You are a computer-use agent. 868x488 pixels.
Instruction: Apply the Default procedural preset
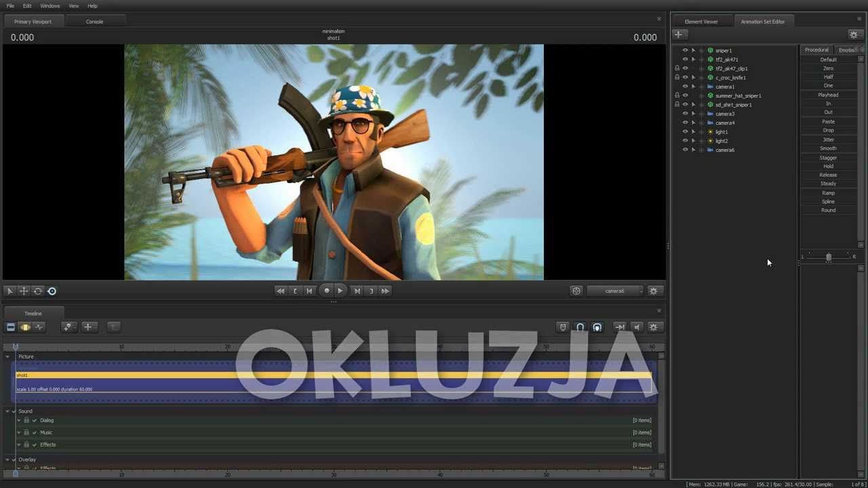point(829,60)
